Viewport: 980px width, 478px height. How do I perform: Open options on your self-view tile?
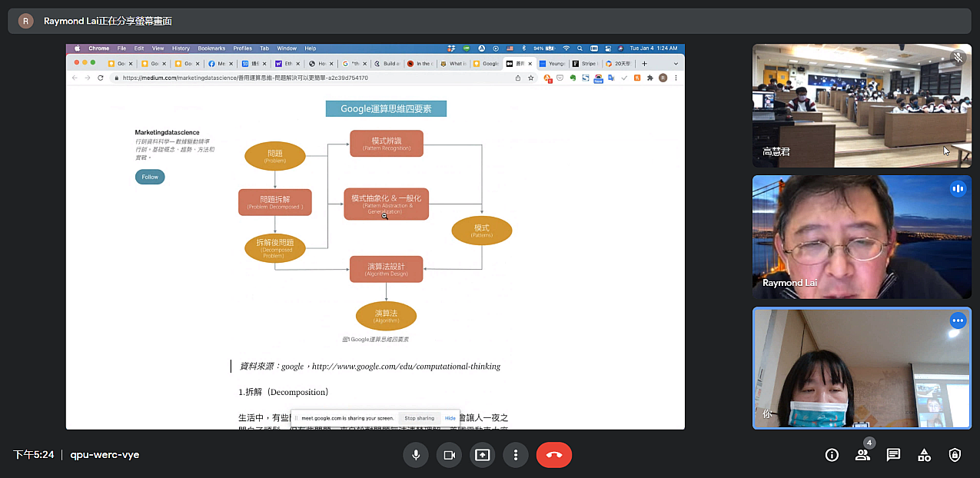[957, 320]
